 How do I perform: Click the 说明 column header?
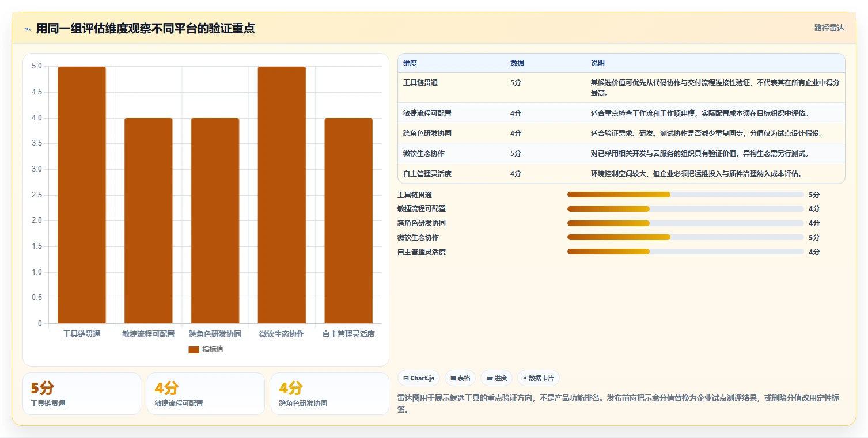click(715, 63)
